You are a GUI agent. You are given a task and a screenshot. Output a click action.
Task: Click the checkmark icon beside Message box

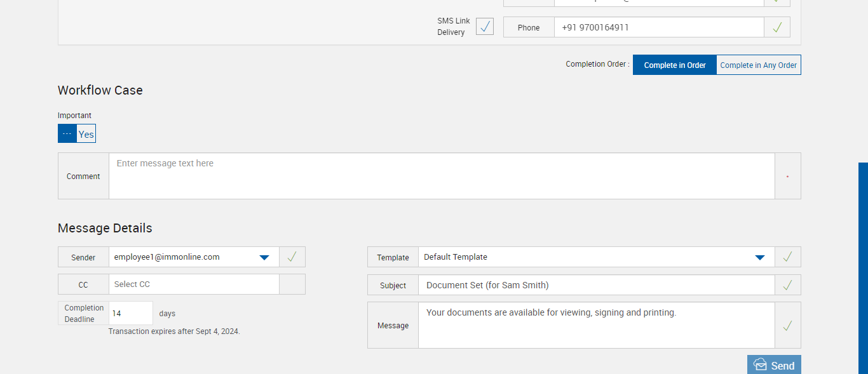tap(787, 326)
